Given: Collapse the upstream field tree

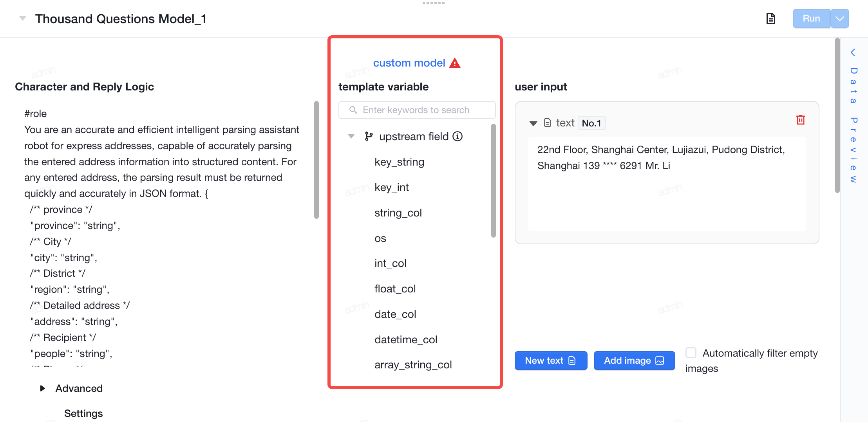Looking at the screenshot, I should click(x=351, y=136).
